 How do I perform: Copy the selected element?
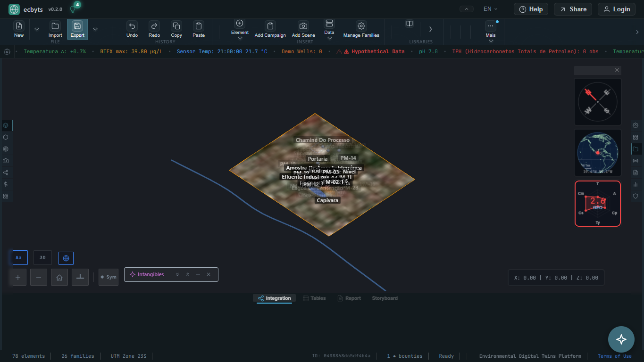coord(176,29)
